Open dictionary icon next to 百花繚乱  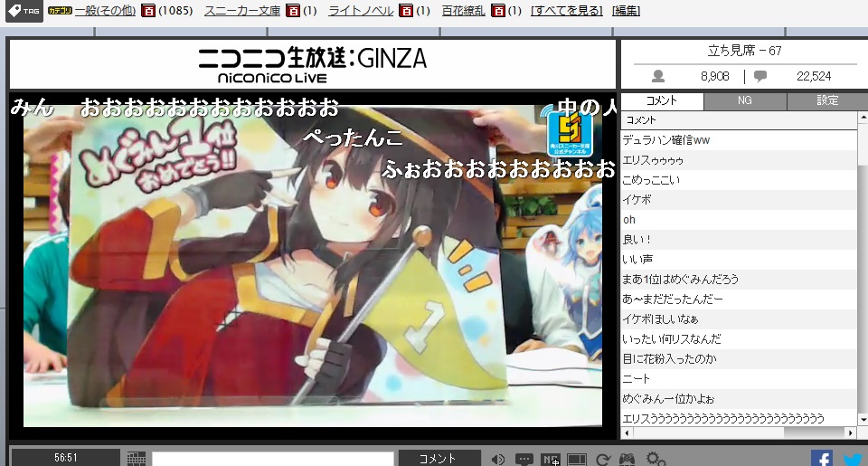(498, 11)
